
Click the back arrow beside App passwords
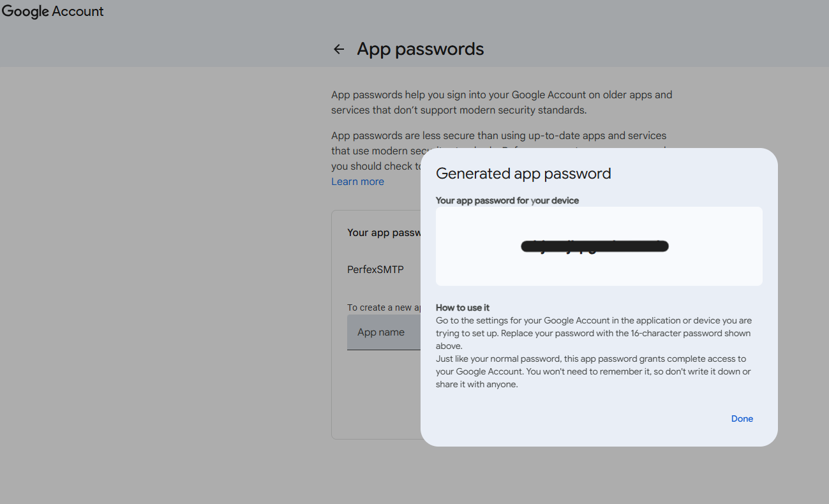339,49
